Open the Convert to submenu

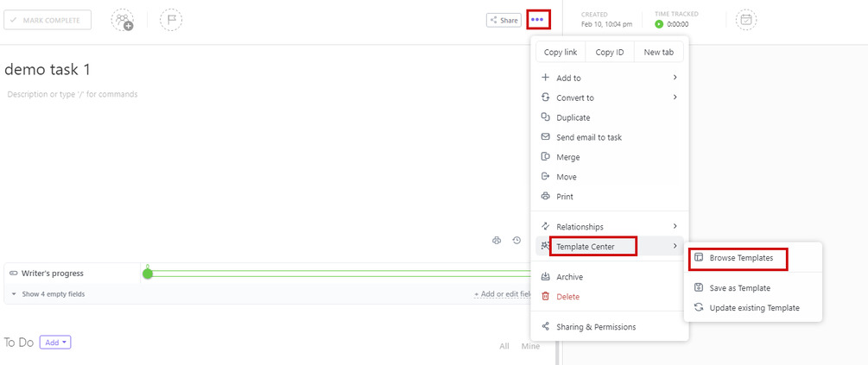pyautogui.click(x=610, y=98)
